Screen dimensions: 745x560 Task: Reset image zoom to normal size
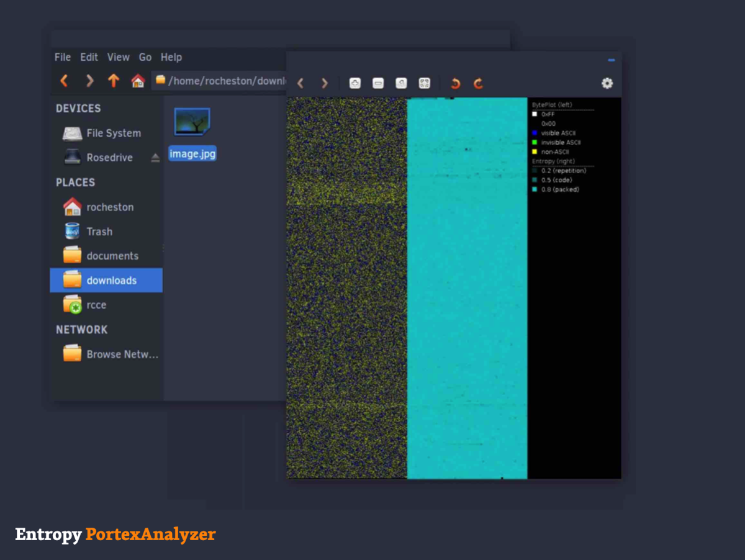click(401, 83)
